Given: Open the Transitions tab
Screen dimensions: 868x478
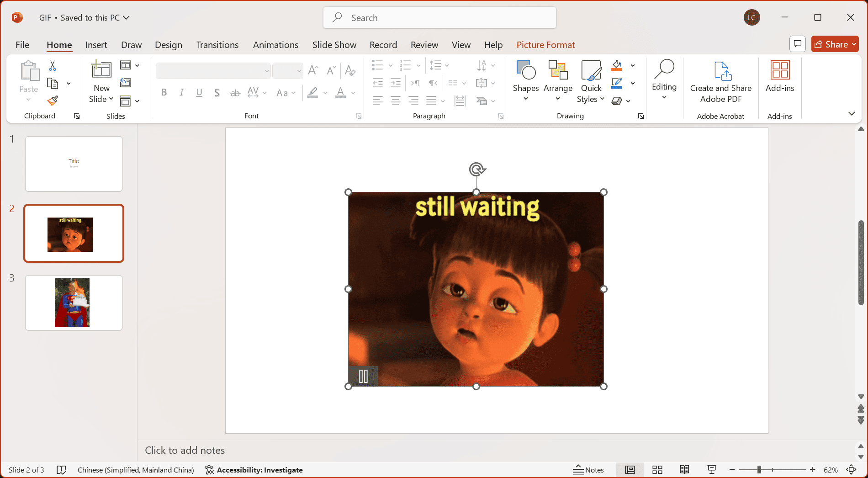Looking at the screenshot, I should (x=217, y=45).
